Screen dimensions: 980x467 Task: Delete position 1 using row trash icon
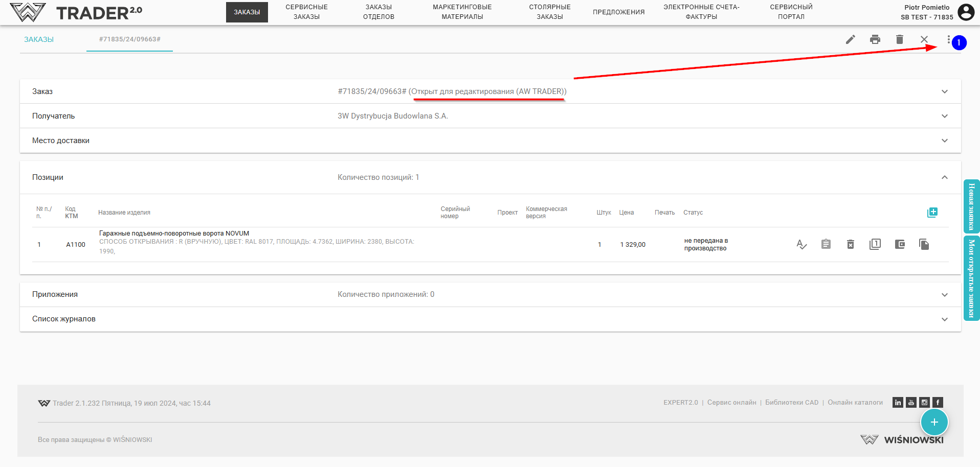(x=850, y=244)
